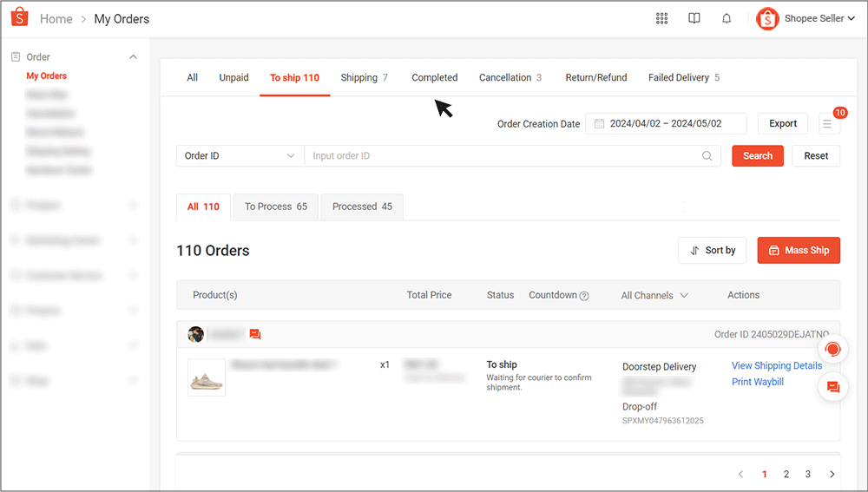This screenshot has height=492, width=868.
Task: Select the To ship 110 tab
Action: pyautogui.click(x=294, y=77)
